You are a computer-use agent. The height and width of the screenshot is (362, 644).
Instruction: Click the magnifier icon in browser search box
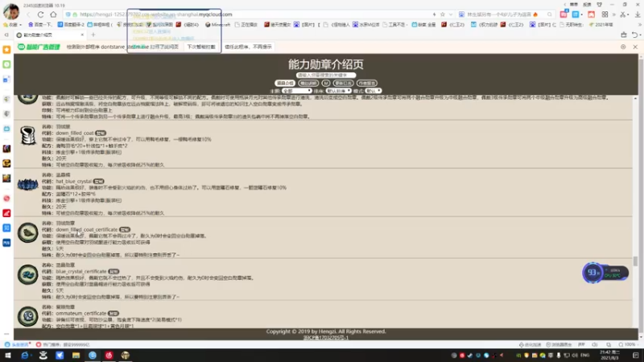tap(550, 14)
